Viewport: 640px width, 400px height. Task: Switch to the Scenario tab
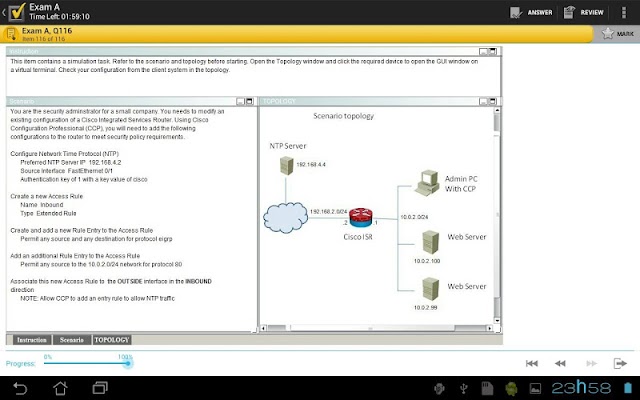click(72, 340)
